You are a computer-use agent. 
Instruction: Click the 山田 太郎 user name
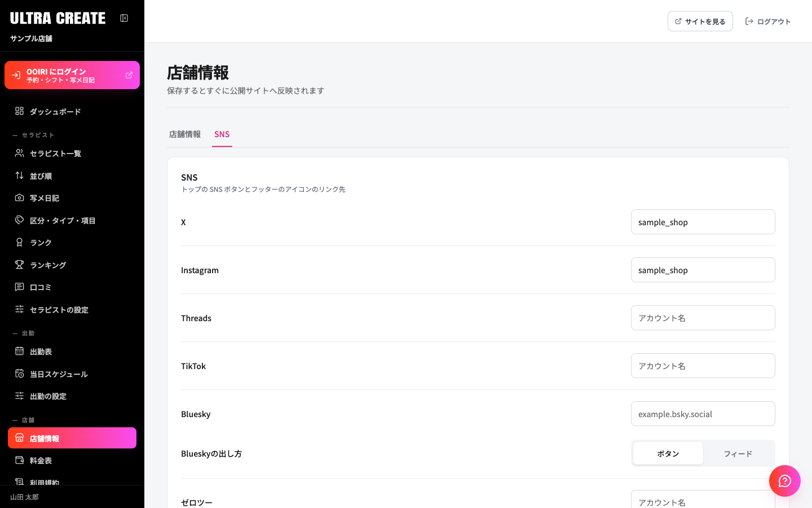coord(24,497)
